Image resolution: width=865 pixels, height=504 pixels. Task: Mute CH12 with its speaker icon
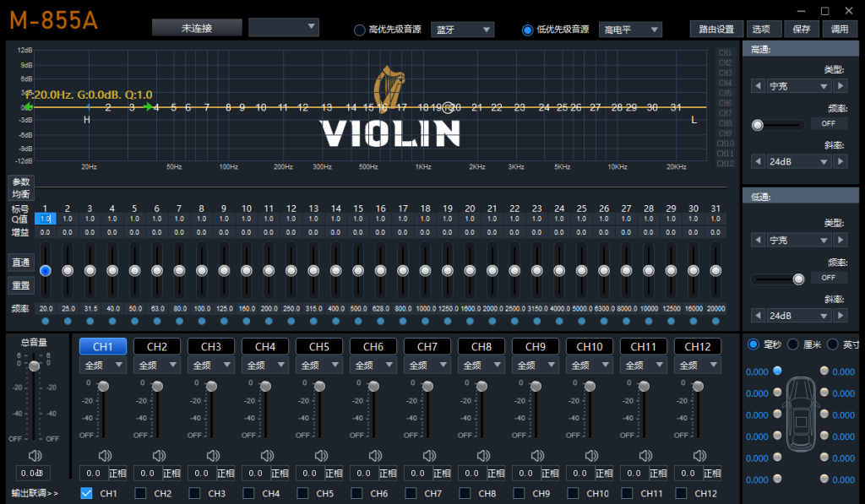pyautogui.click(x=699, y=456)
